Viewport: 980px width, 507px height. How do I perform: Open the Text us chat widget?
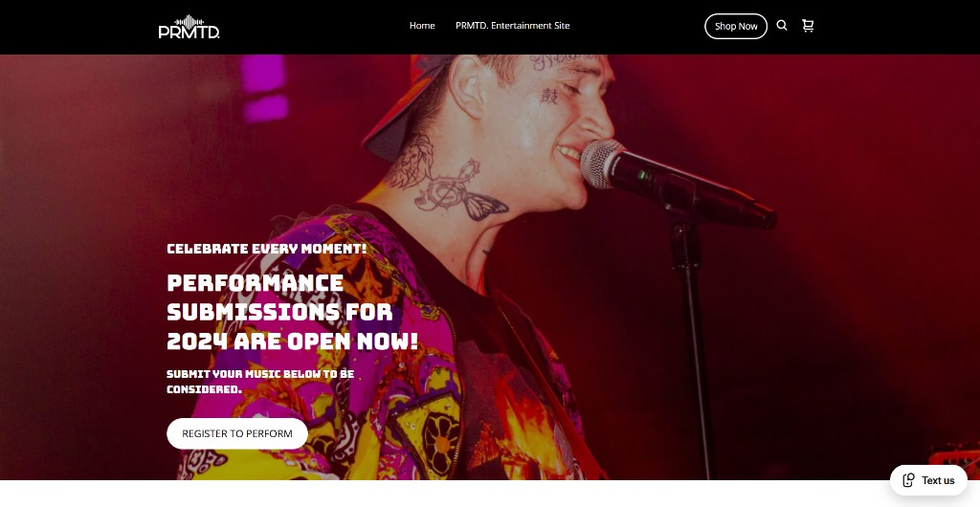[x=928, y=480]
